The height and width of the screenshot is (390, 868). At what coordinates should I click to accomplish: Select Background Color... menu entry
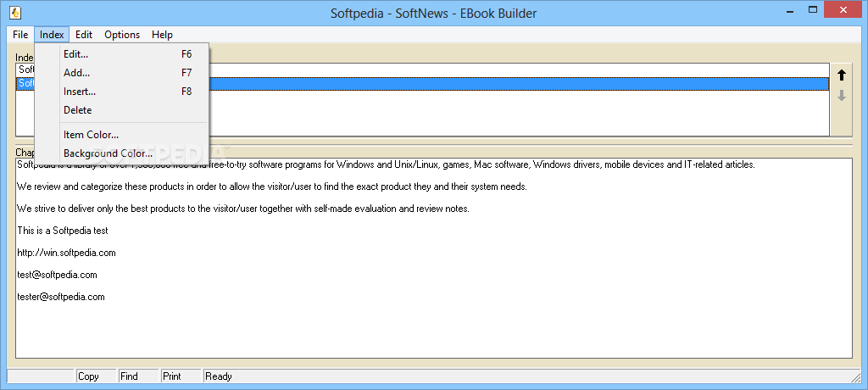[122, 153]
